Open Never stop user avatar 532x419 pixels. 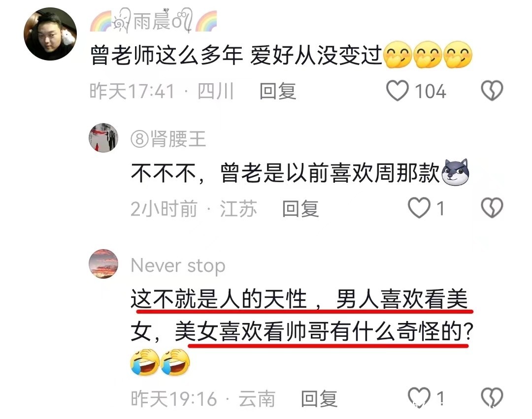point(103,264)
